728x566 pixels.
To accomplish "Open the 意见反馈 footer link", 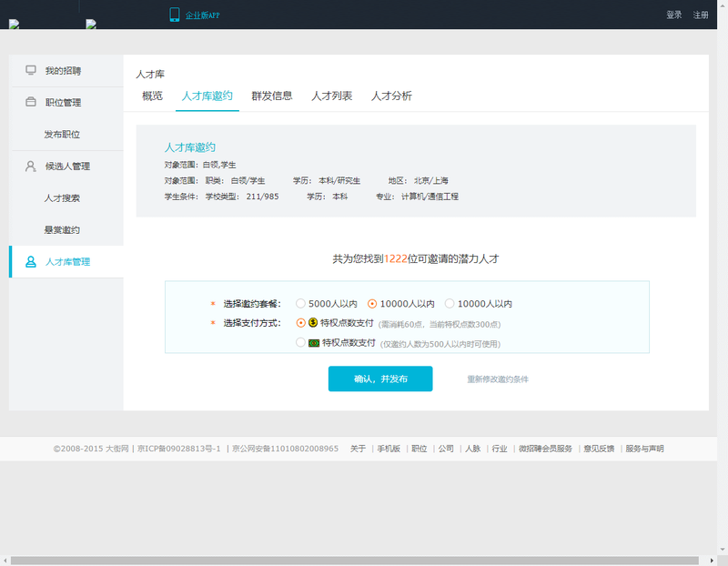I will (599, 449).
